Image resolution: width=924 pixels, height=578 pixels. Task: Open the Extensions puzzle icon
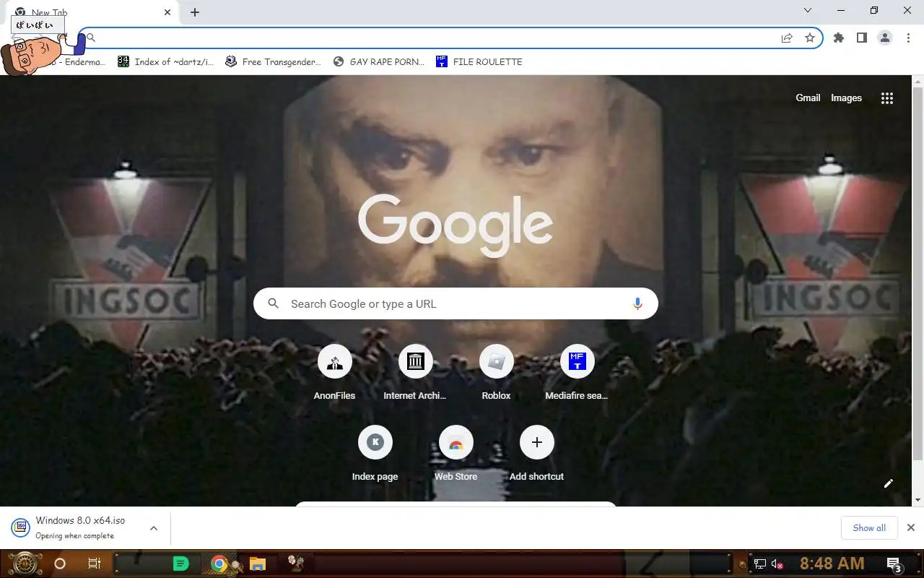(x=839, y=38)
